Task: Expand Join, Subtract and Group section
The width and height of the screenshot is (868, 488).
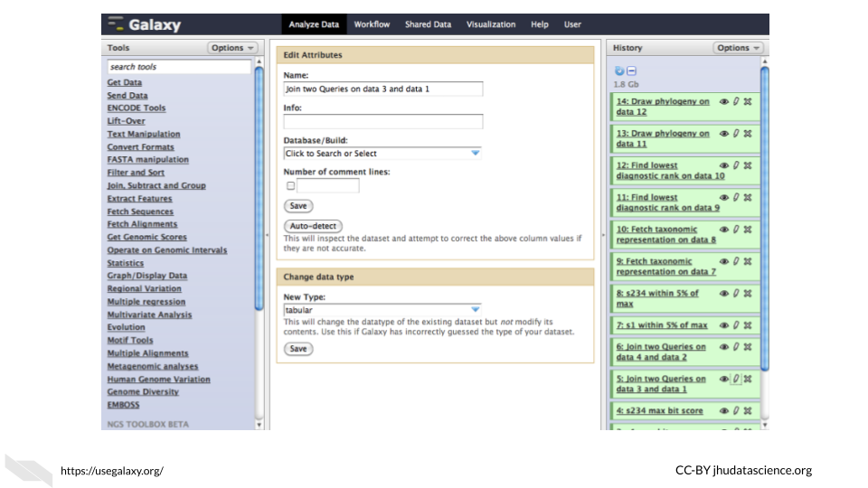Action: point(156,185)
